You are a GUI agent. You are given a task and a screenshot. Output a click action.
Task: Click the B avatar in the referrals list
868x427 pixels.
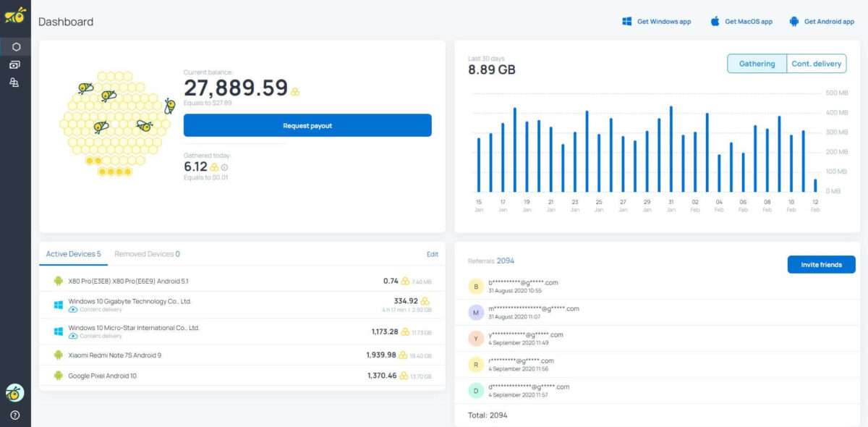pos(476,287)
